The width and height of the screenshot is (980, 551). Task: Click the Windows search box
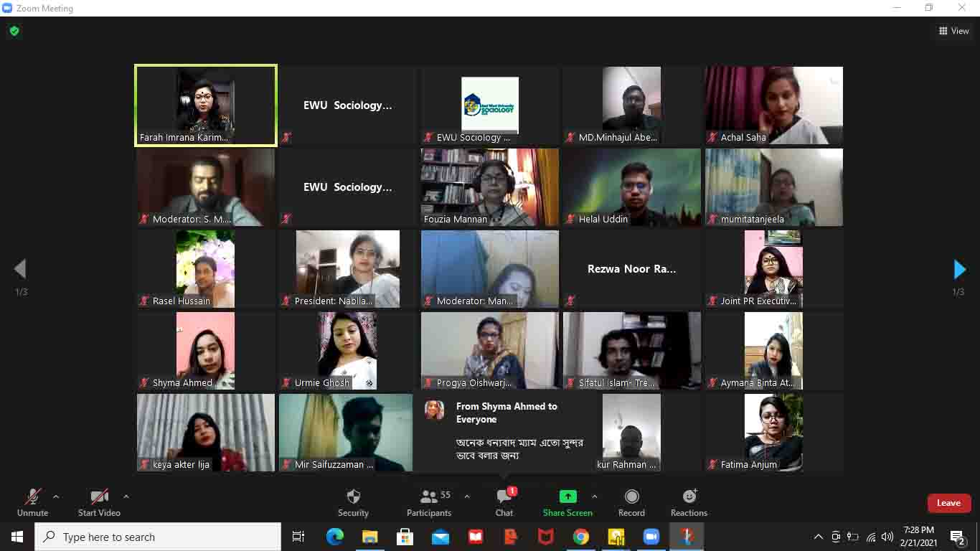pos(158,537)
